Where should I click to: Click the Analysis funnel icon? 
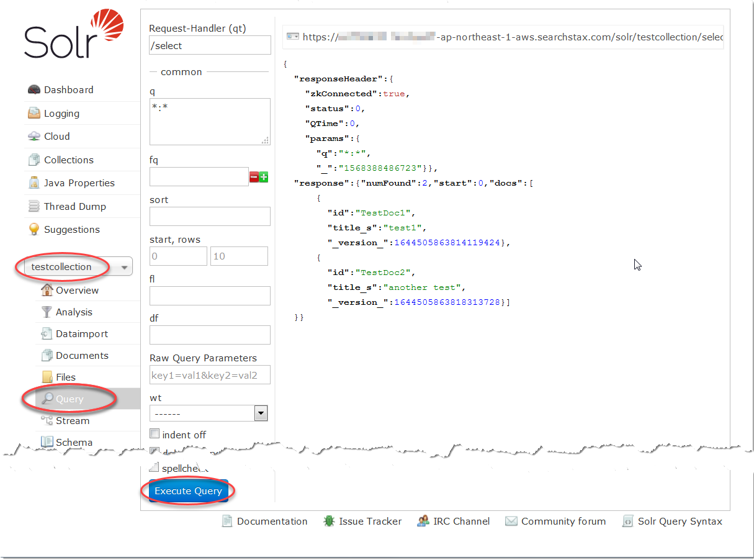[47, 312]
